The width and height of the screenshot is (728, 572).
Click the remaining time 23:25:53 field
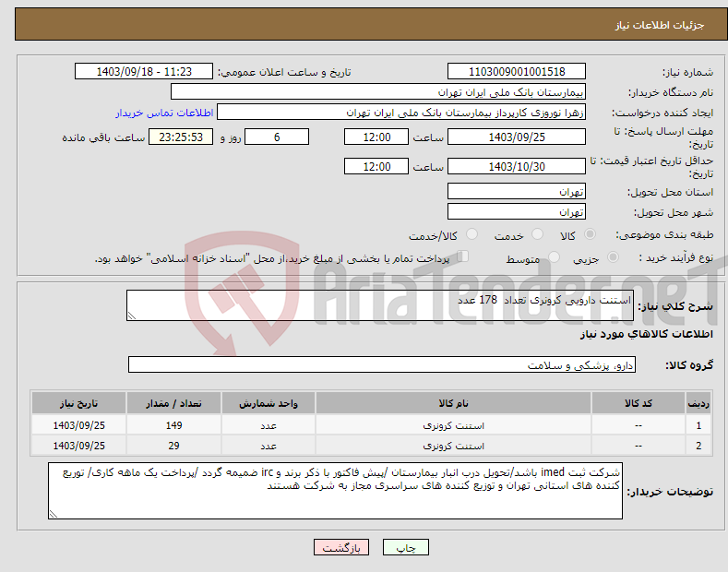pyautogui.click(x=181, y=137)
